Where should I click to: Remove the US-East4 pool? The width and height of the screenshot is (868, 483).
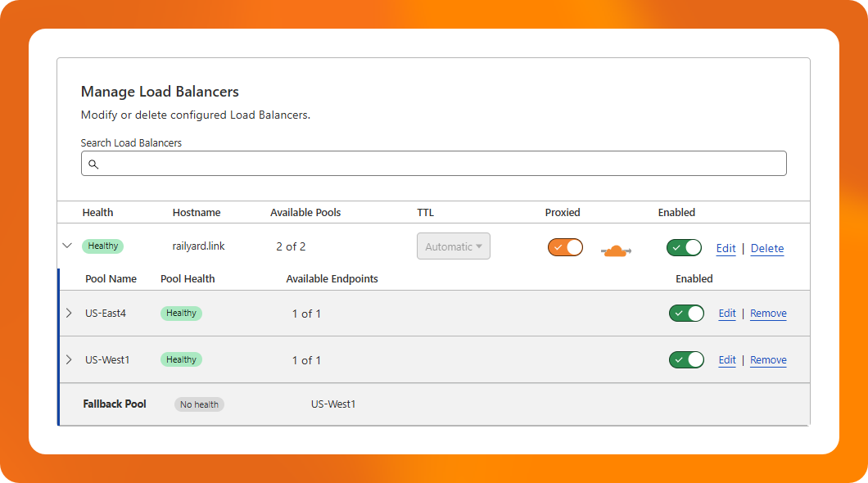(x=768, y=314)
